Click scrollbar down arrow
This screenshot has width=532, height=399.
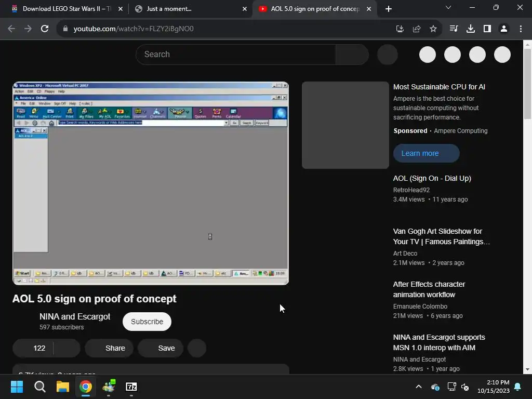[x=527, y=369]
